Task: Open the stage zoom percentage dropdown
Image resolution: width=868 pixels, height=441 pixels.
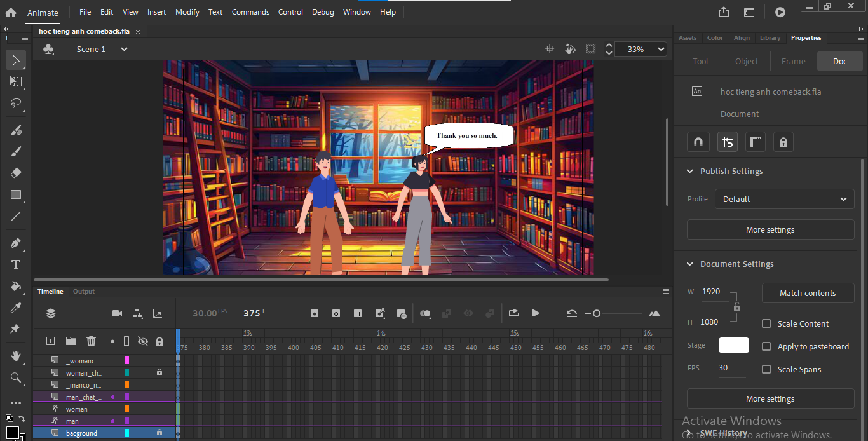Action: [x=661, y=49]
